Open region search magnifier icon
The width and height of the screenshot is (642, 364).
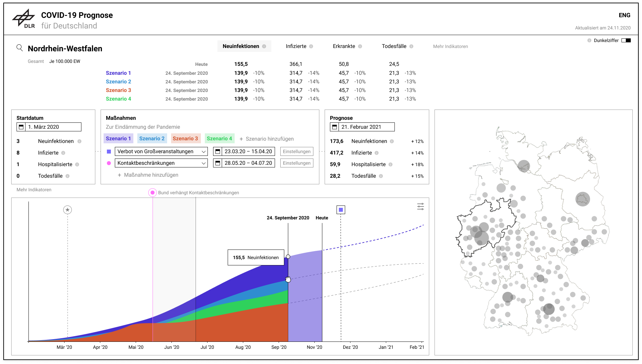[20, 48]
